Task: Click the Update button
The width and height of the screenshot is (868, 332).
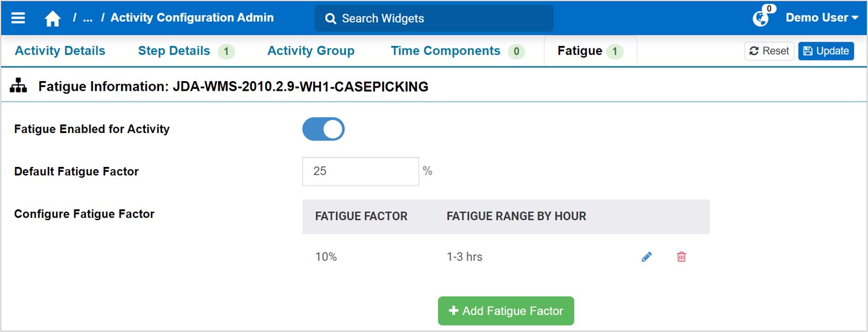Action: (x=826, y=51)
